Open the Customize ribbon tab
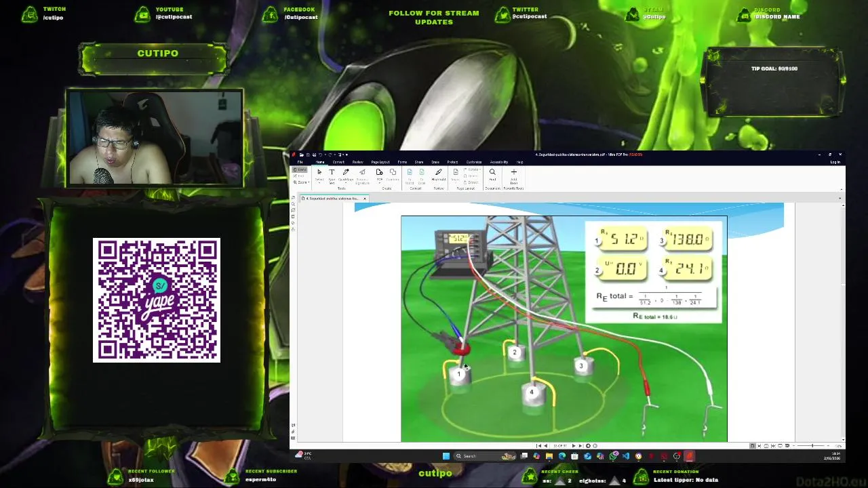 point(474,162)
